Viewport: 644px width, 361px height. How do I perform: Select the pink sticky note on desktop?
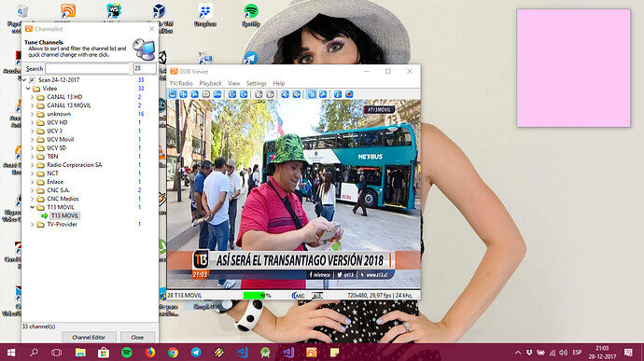573,68
